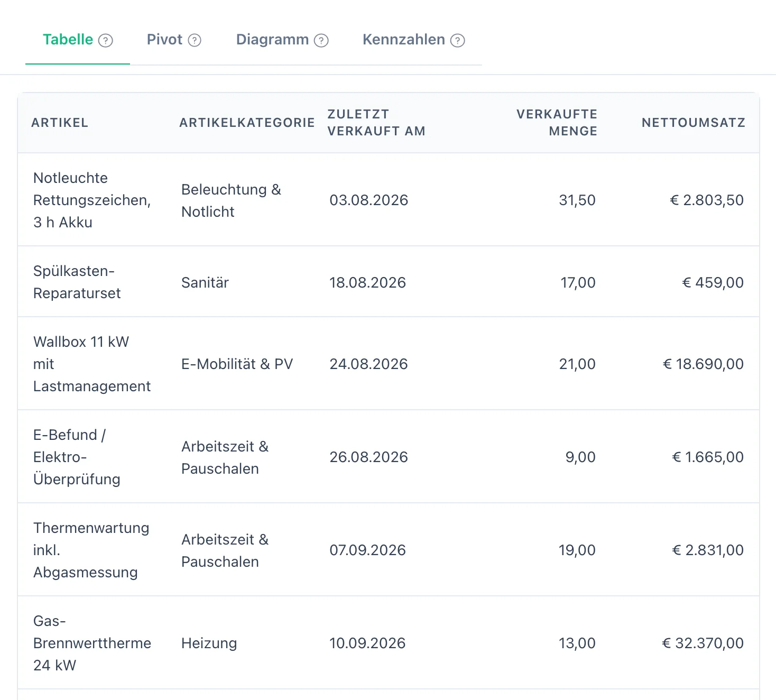Open help icon next to Diagramm
The width and height of the screenshot is (776, 700).
pos(321,41)
